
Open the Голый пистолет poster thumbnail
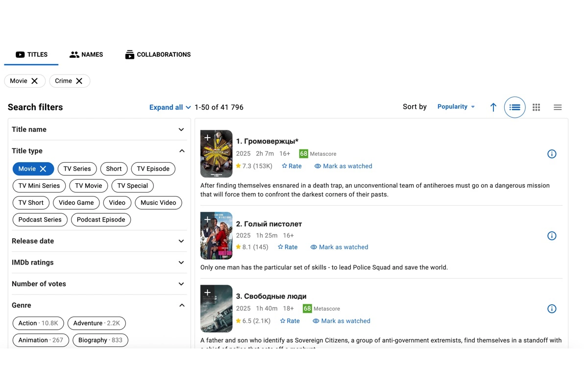coord(216,236)
